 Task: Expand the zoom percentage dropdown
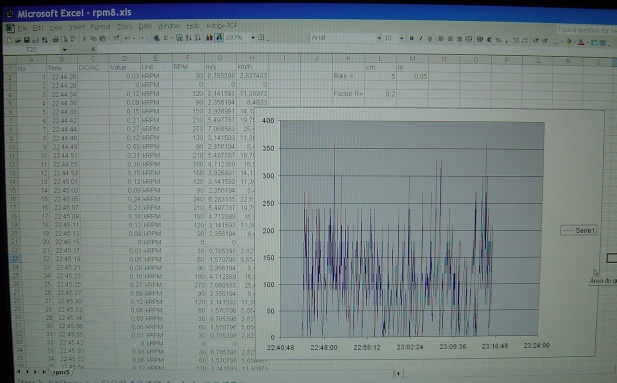[253, 37]
